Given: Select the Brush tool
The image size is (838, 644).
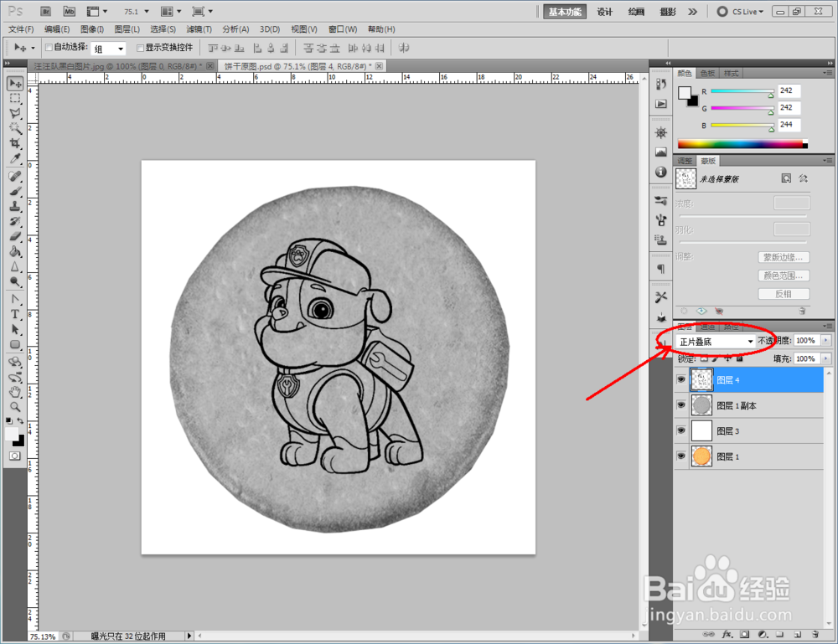Looking at the screenshot, I should 15,191.
